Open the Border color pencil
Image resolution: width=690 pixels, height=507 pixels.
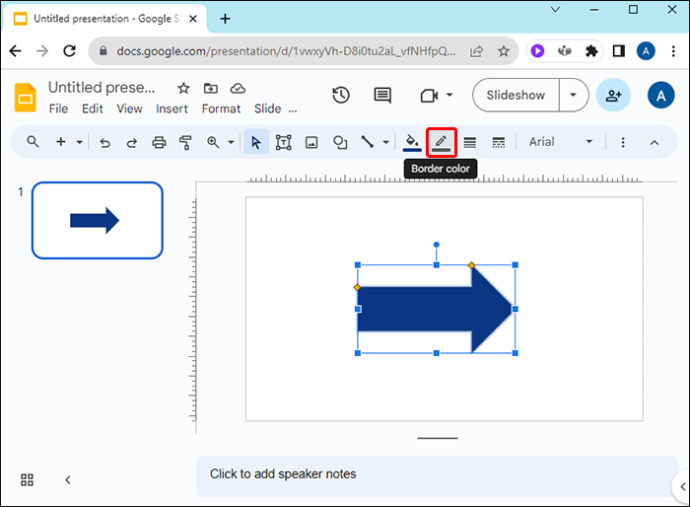[x=441, y=142]
